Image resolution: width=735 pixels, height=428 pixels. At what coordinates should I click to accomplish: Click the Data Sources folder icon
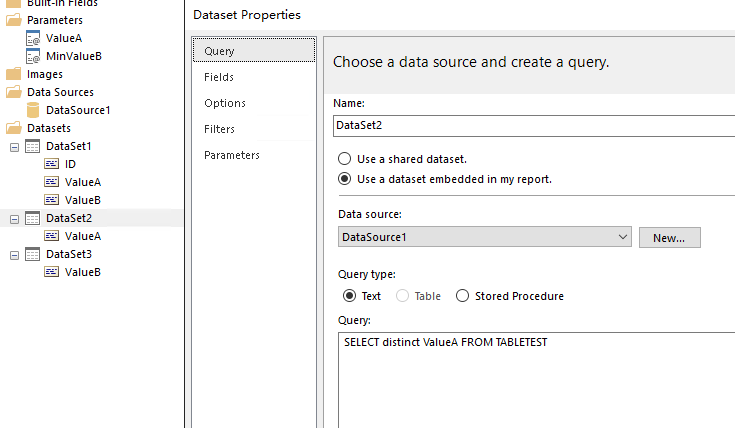[13, 92]
